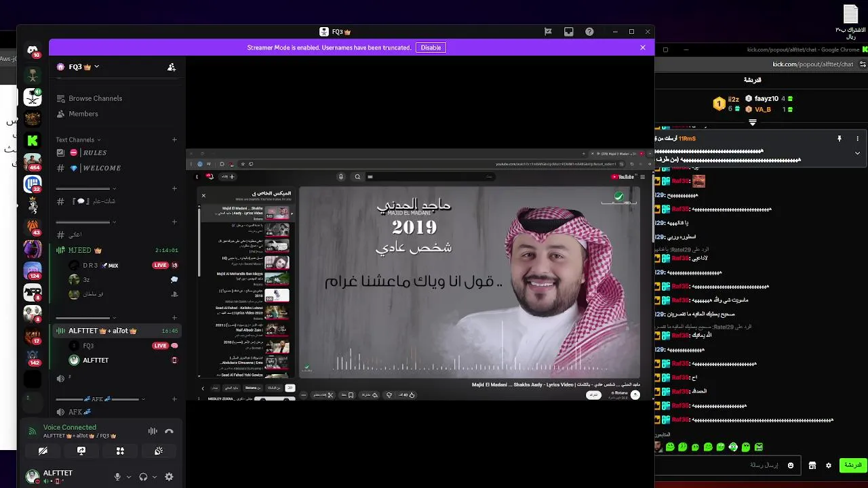Add channel to AFK category
868x488 pixels.
click(x=174, y=399)
